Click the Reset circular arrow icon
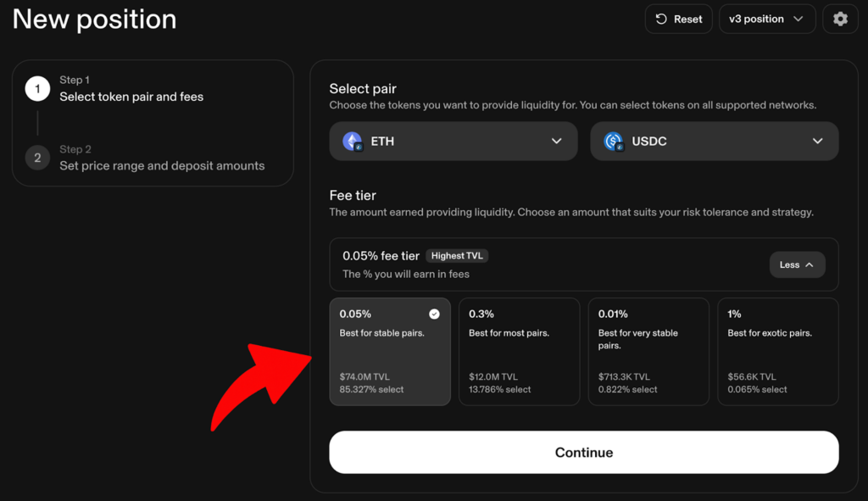 (661, 19)
